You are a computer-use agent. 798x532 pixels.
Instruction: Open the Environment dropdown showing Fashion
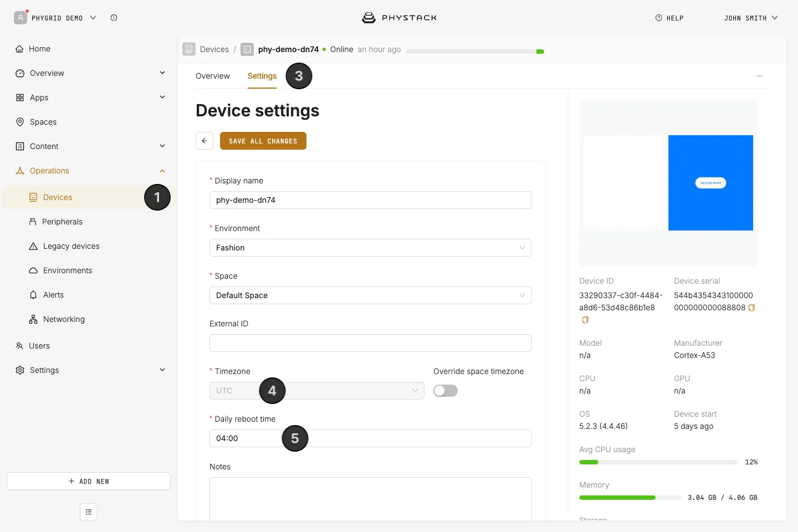point(370,248)
